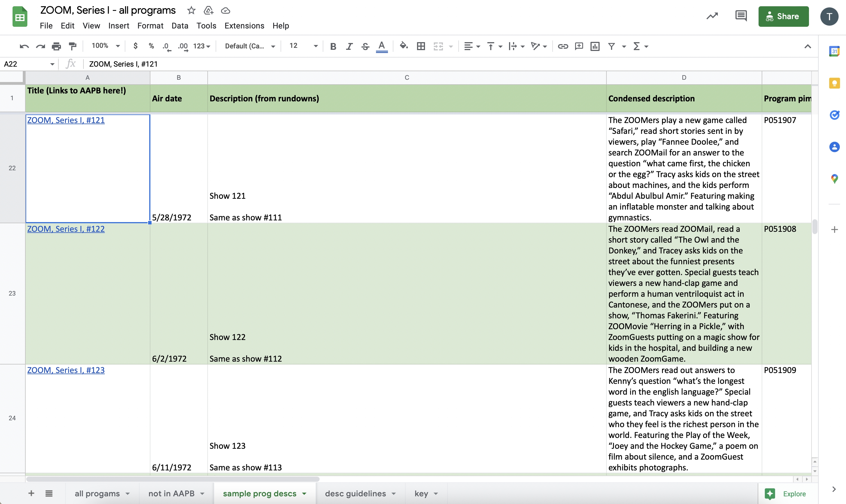
Task: Expand the font size dropdown
Action: coord(315,46)
